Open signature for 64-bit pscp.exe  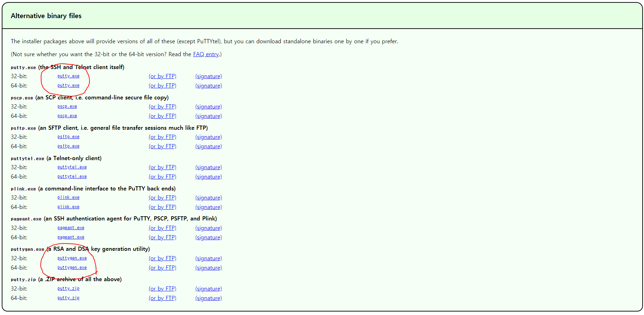click(x=209, y=116)
